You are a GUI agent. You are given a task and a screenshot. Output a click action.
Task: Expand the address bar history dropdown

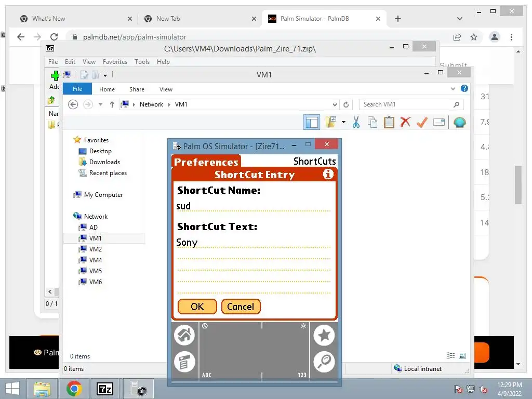point(335,104)
